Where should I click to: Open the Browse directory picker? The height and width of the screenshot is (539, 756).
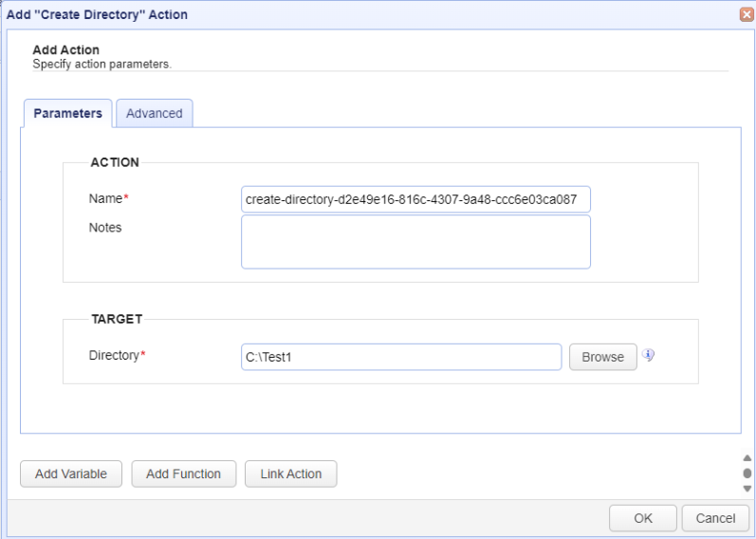coord(602,357)
